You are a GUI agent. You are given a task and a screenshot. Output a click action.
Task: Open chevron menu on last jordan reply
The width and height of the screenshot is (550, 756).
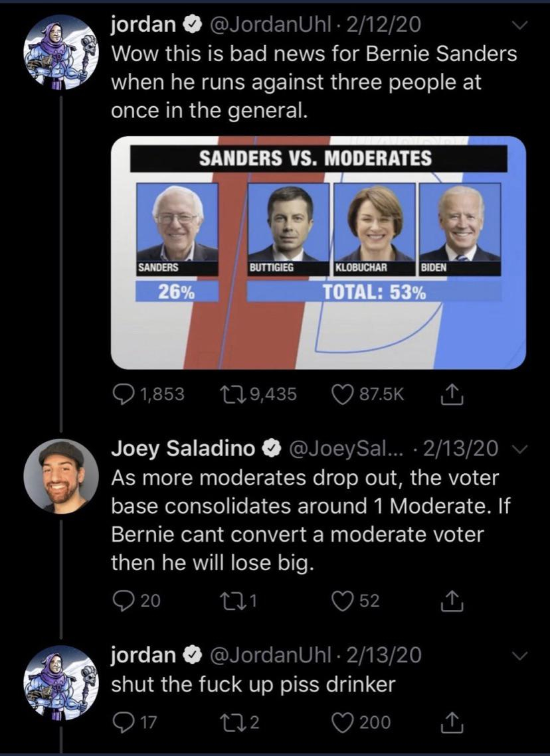coord(520,656)
